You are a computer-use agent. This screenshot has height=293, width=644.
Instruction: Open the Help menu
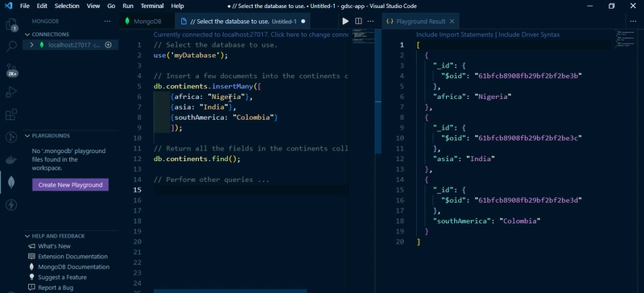pyautogui.click(x=177, y=6)
